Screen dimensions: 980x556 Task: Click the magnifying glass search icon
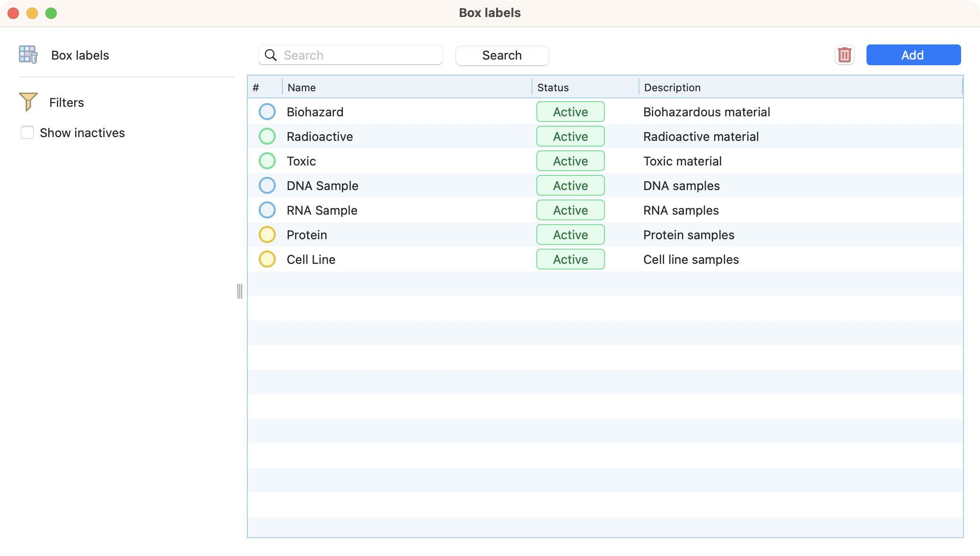click(271, 55)
